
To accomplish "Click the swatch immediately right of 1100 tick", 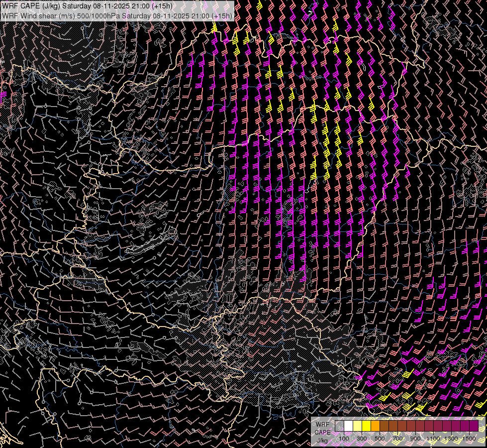I will [x=438, y=426].
